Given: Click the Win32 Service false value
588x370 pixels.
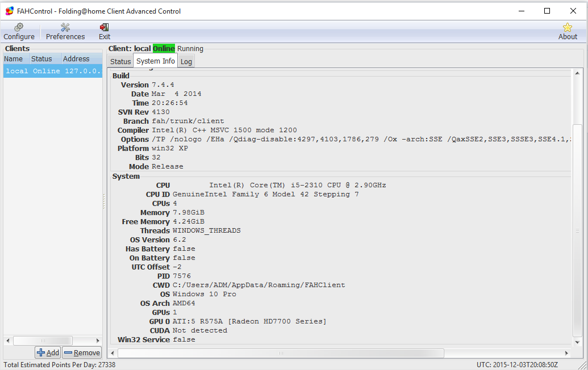Looking at the screenshot, I should click(184, 339).
